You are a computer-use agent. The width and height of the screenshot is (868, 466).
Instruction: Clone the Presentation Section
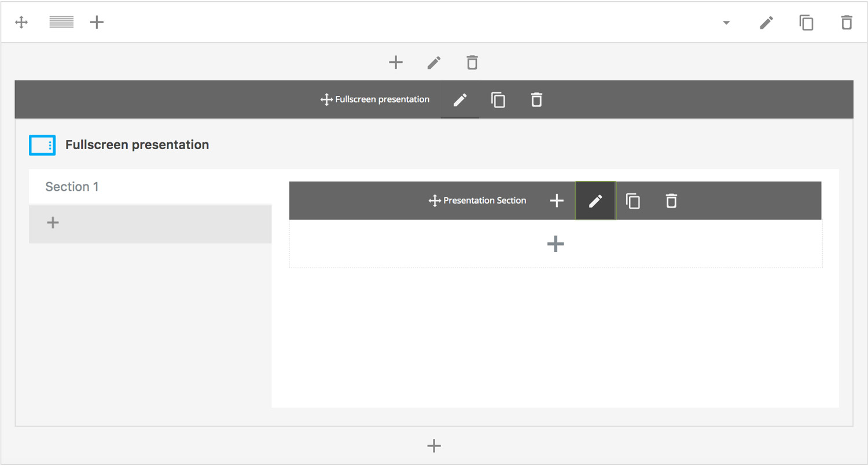634,201
